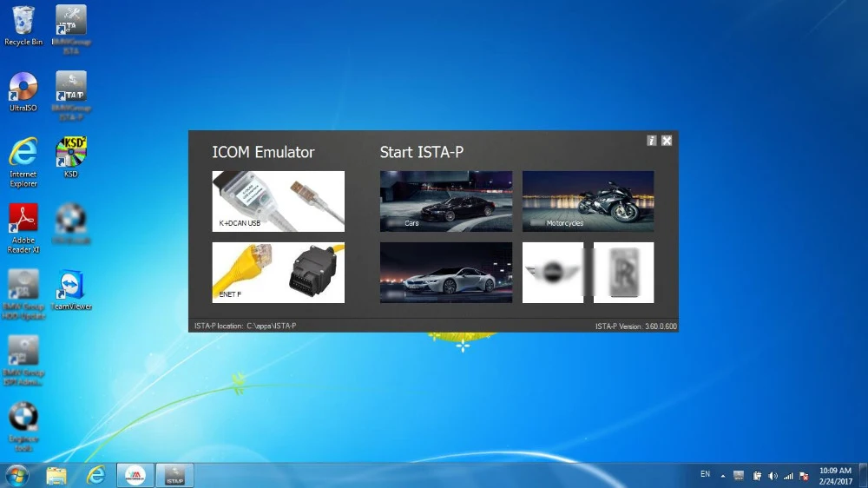Image resolution: width=868 pixels, height=488 pixels.
Task: Open the Windows Start menu
Action: (17, 476)
